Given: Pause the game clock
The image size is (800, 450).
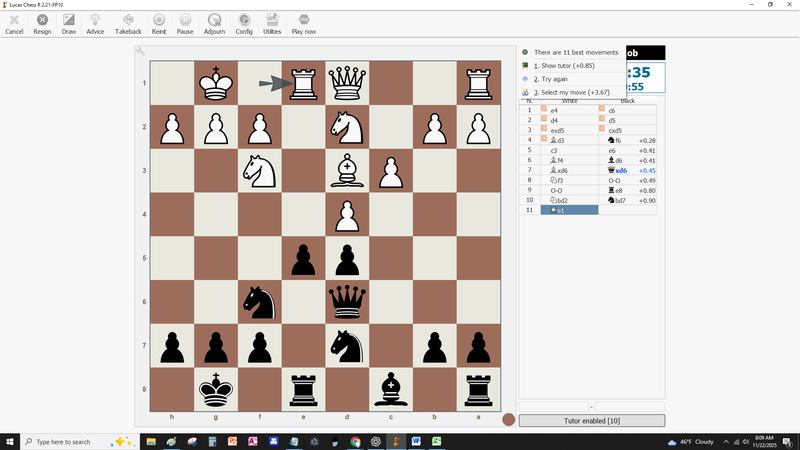Looking at the screenshot, I should pyautogui.click(x=185, y=24).
